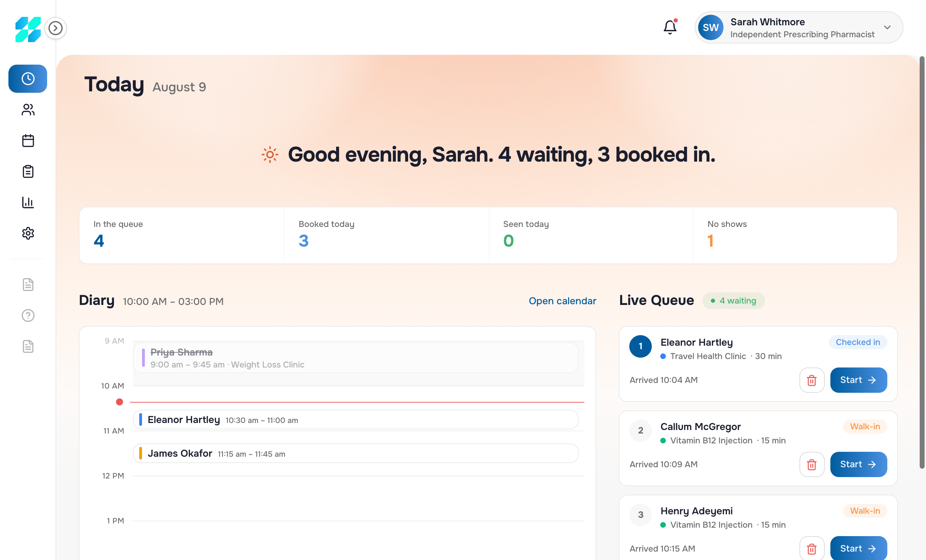Click the No shows stat card

(x=795, y=235)
